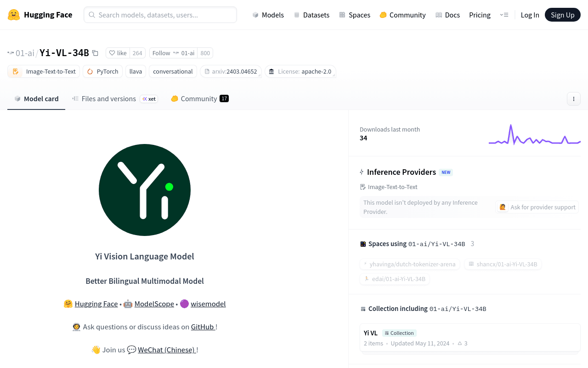Click the Collection badge on Yi VL card
Image resolution: width=588 pixels, height=368 pixels.
pos(399,333)
